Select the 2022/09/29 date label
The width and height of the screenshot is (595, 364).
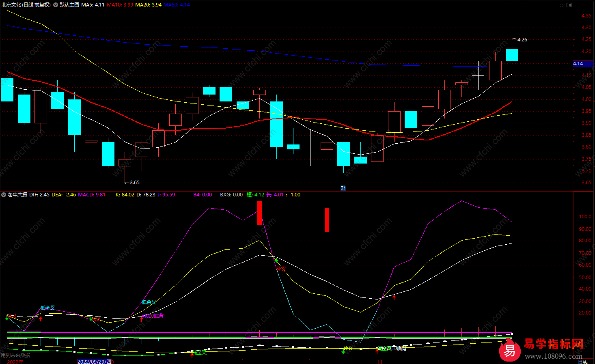(x=95, y=361)
